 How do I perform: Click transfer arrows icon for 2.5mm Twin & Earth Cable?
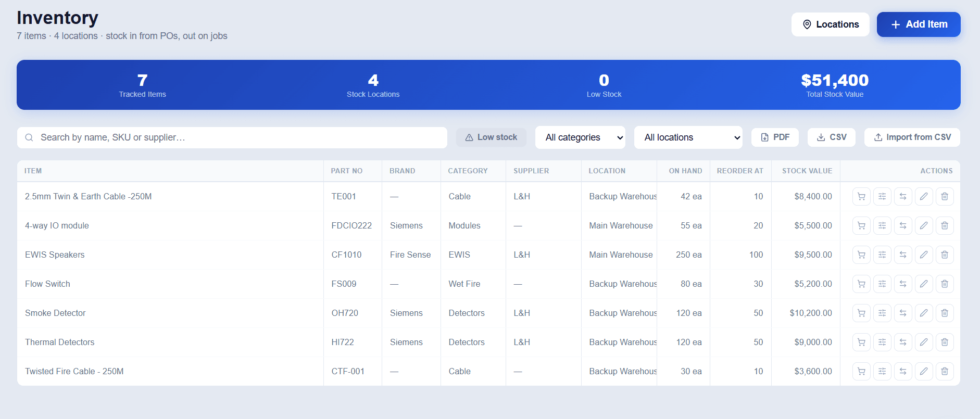point(903,196)
